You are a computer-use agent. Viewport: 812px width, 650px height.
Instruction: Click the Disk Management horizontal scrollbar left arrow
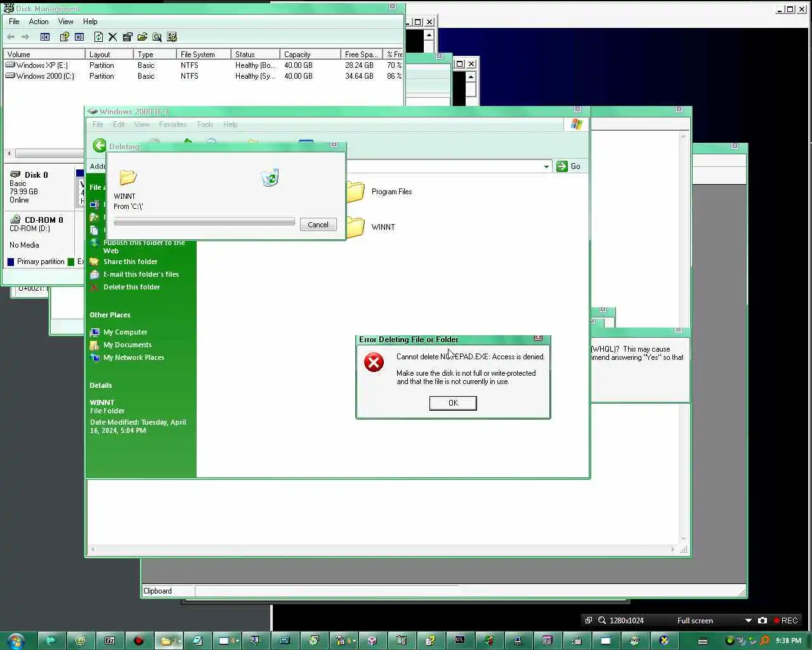9,154
